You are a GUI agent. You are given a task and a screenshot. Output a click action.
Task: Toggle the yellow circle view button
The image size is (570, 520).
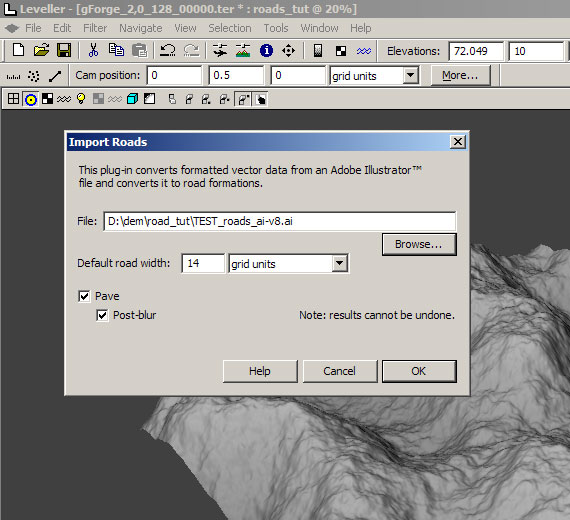coord(31,99)
